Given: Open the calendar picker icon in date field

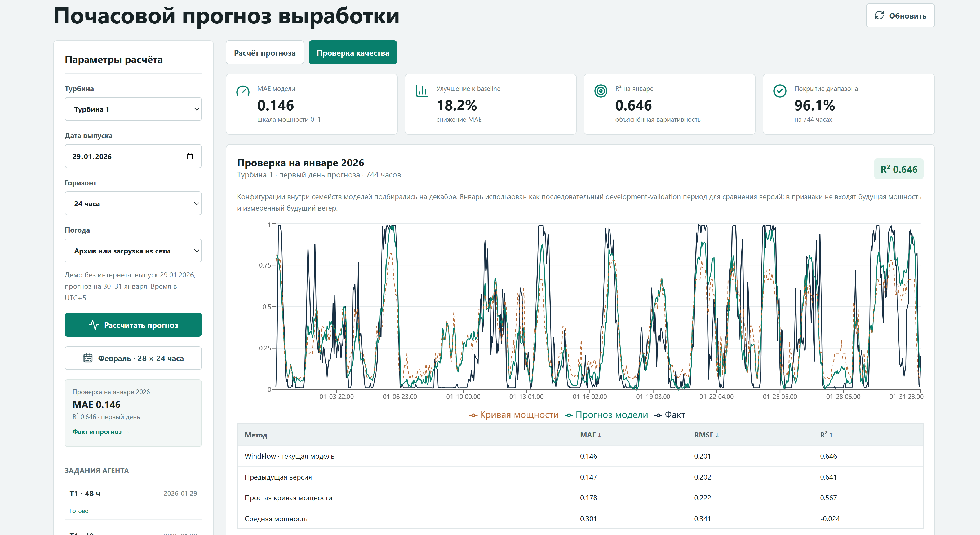Looking at the screenshot, I should [190, 156].
